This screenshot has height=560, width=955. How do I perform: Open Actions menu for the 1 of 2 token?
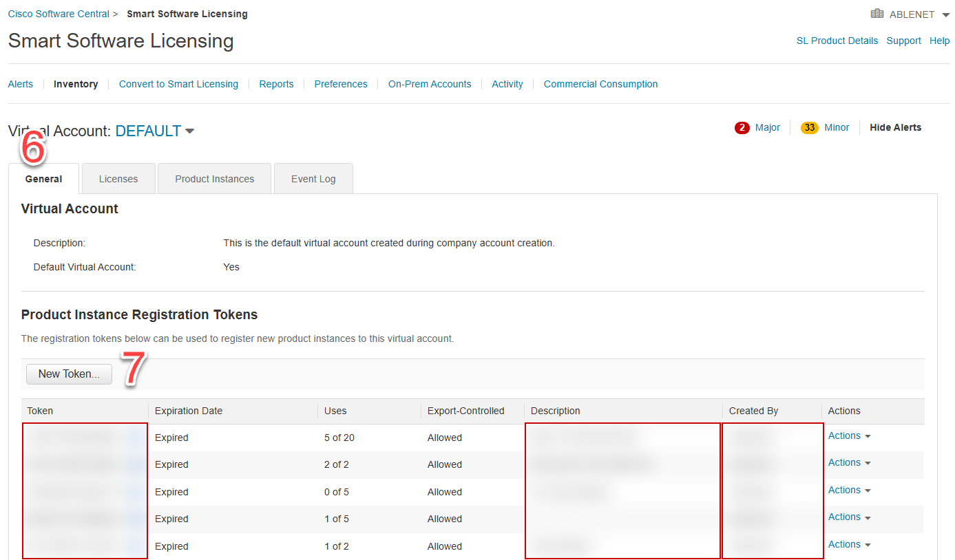[850, 545]
